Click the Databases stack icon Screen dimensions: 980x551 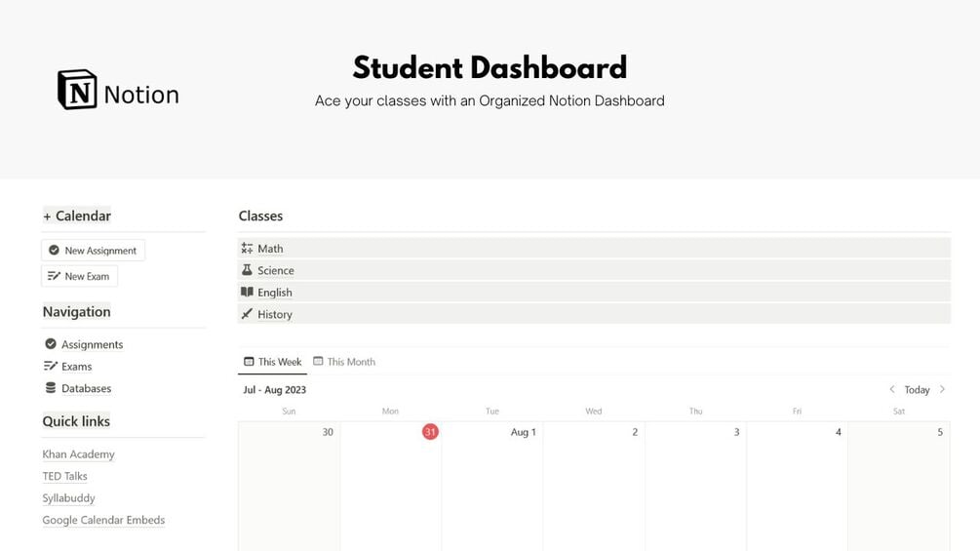(x=51, y=388)
